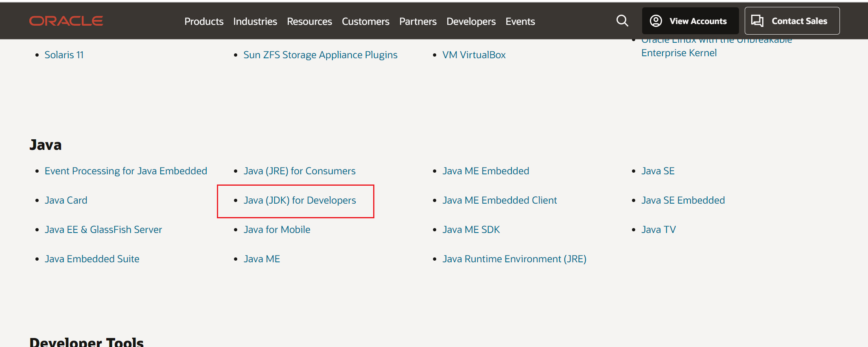Click the Solaris 11 link
The width and height of the screenshot is (868, 347).
click(64, 55)
